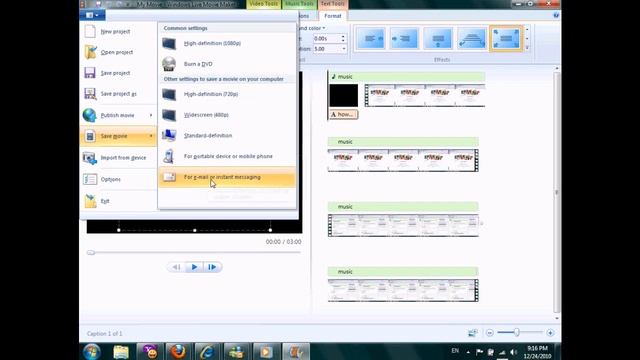The height and width of the screenshot is (360, 640).
Task: Click the start time input field 0.00s
Action: click(327, 38)
